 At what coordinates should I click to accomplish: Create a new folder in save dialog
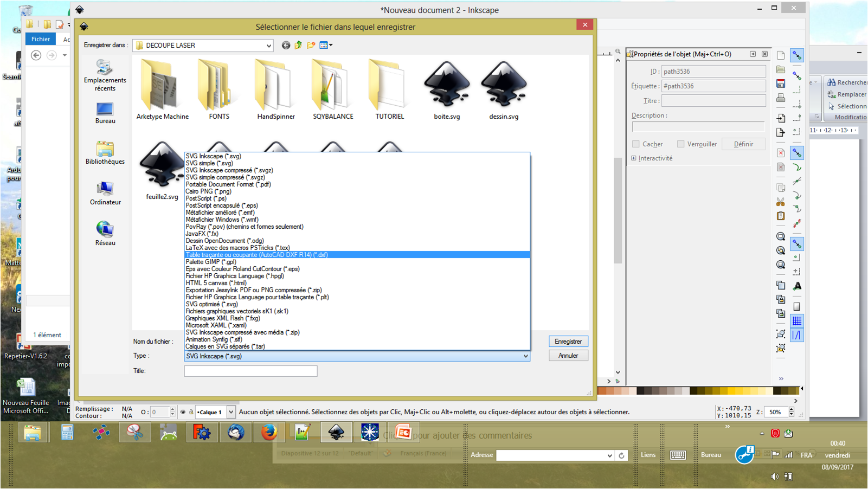pos(311,46)
